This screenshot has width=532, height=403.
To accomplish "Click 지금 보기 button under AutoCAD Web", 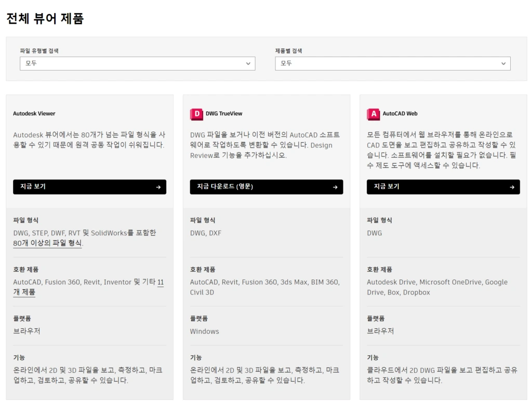I will pyautogui.click(x=443, y=187).
